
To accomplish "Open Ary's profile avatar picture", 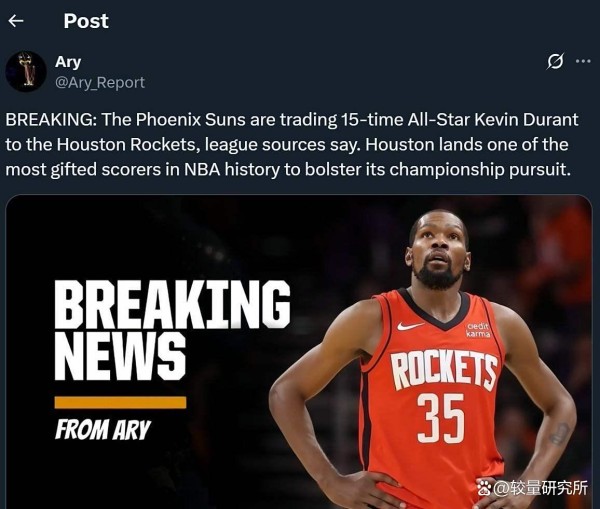I will point(26,72).
